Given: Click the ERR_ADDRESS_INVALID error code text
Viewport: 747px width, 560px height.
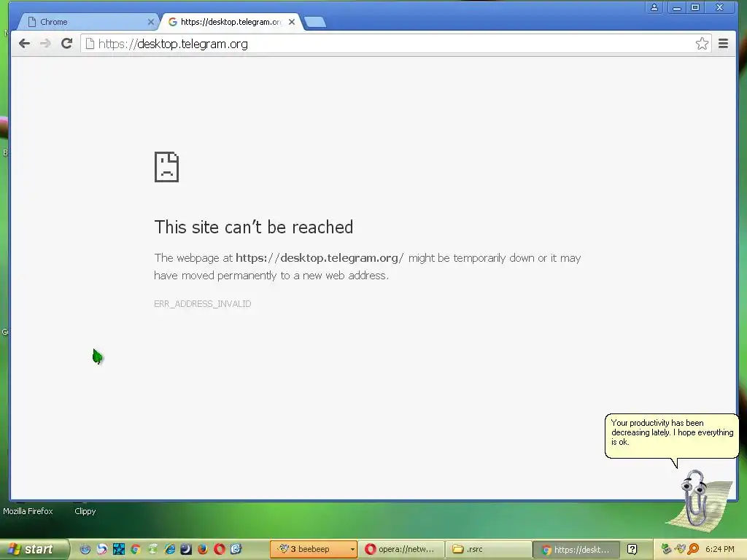Looking at the screenshot, I should pyautogui.click(x=203, y=304).
